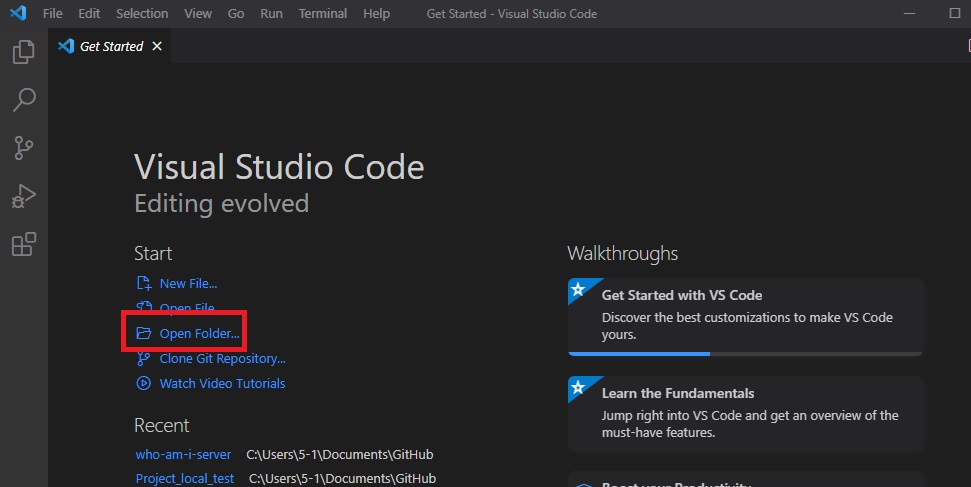Click the Project_local_test path text
This screenshot has height=487, width=971.
click(x=342, y=478)
